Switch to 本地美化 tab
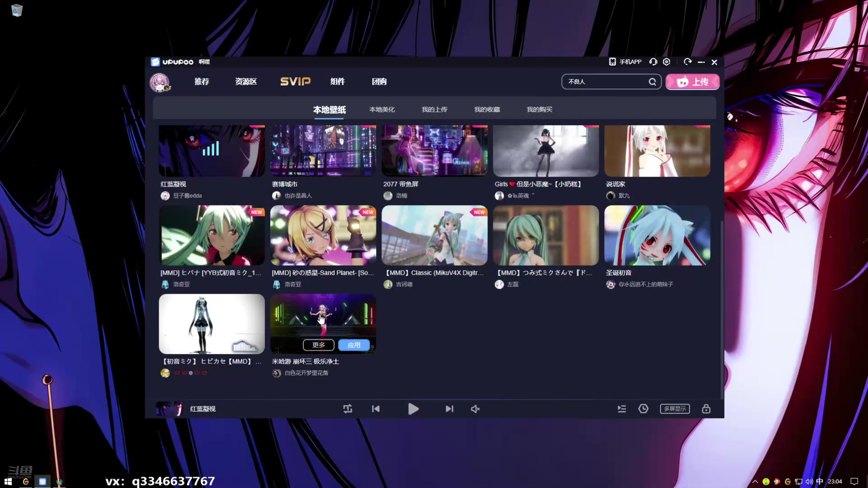The height and width of the screenshot is (488, 868). click(382, 110)
